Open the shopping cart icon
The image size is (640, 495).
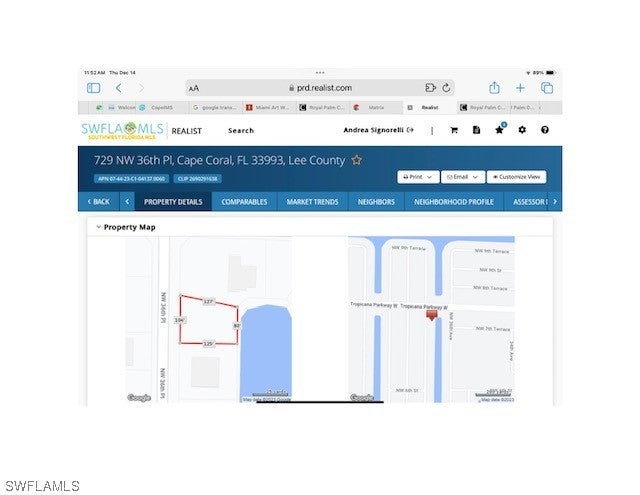454,130
